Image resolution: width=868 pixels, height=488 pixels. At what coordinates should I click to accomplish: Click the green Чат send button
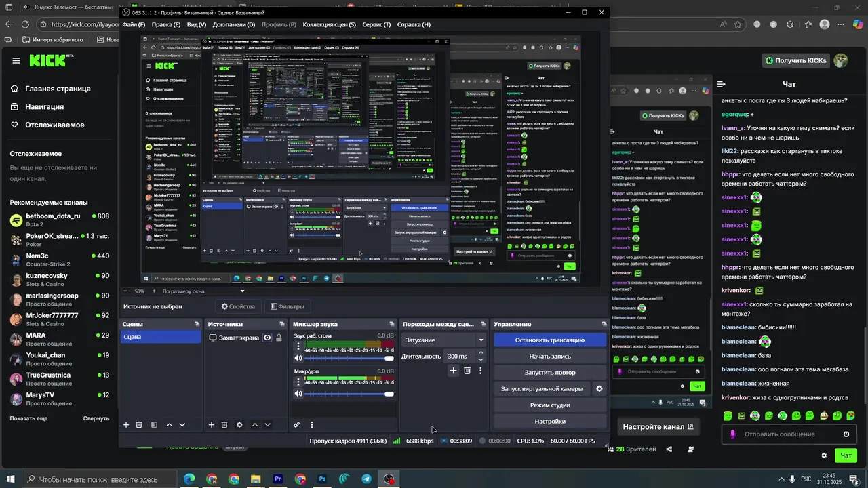[x=846, y=455]
